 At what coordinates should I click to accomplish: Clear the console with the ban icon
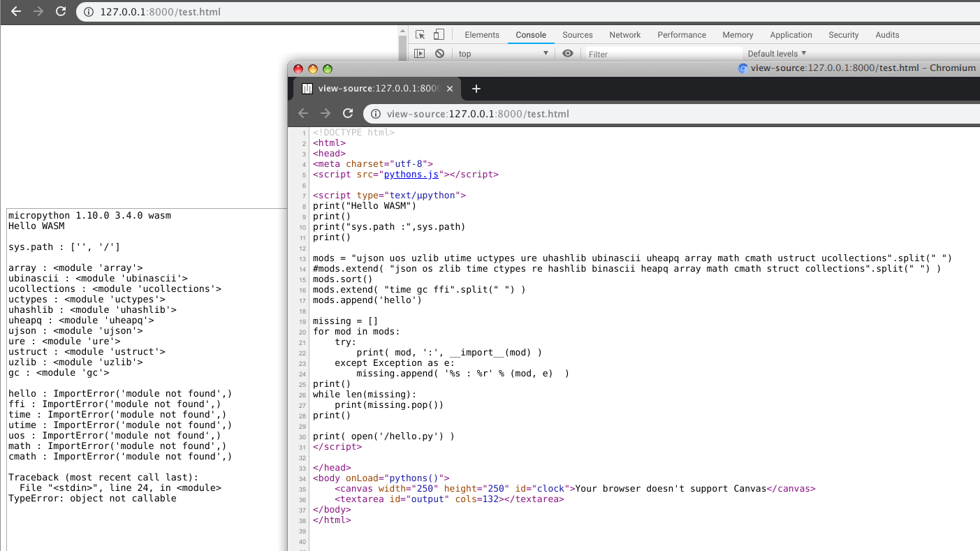(x=439, y=54)
